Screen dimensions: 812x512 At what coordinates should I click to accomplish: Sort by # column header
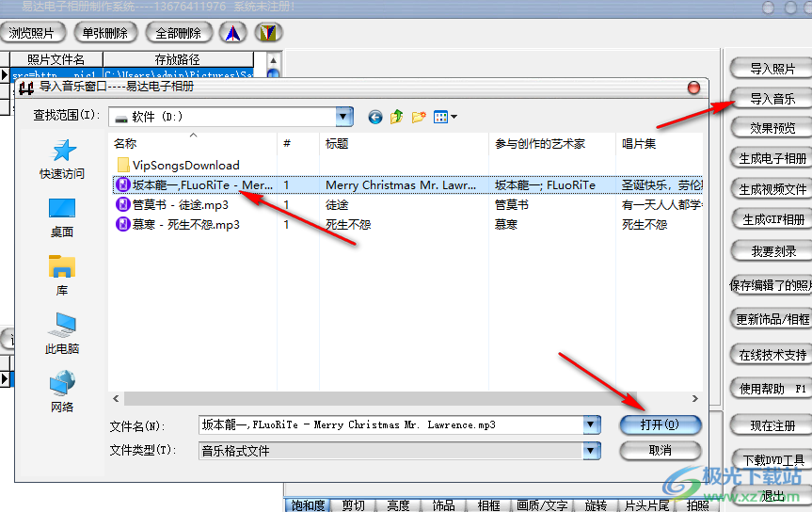point(298,144)
